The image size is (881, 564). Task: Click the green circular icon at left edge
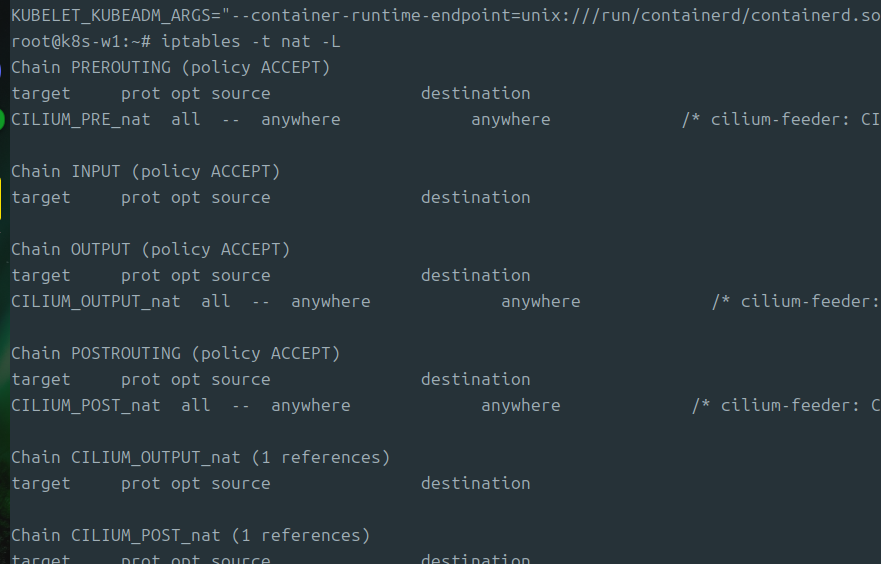click(x=2, y=120)
